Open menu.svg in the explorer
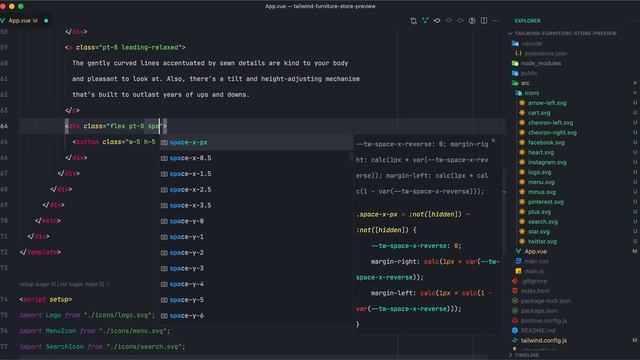 click(x=541, y=182)
